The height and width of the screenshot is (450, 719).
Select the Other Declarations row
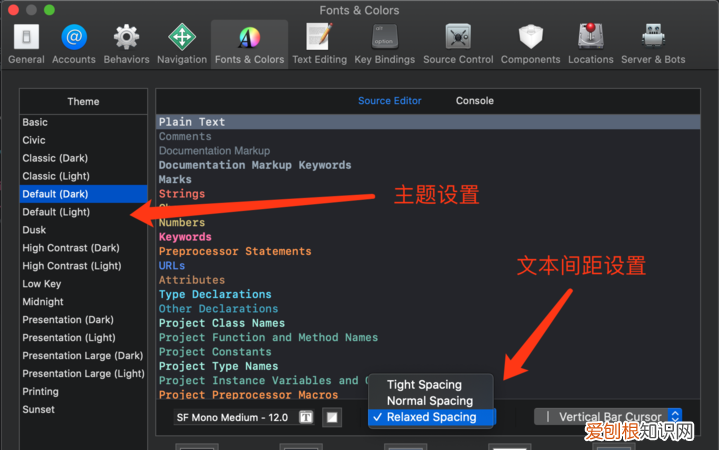428,309
